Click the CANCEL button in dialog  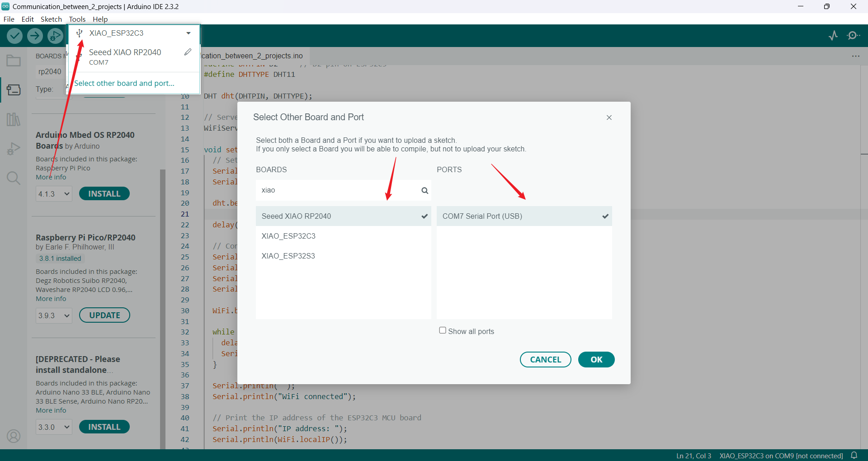point(546,359)
